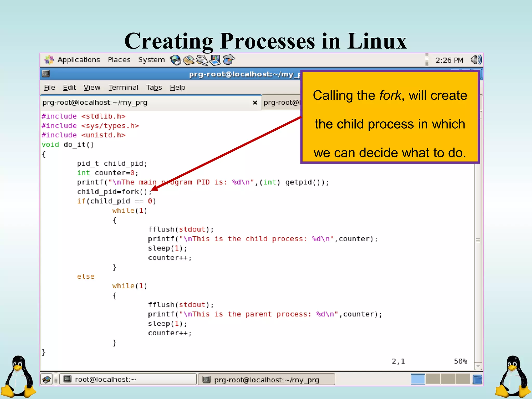Open the Applications menu
Image resolution: width=532 pixels, height=399 pixels.
click(x=72, y=60)
